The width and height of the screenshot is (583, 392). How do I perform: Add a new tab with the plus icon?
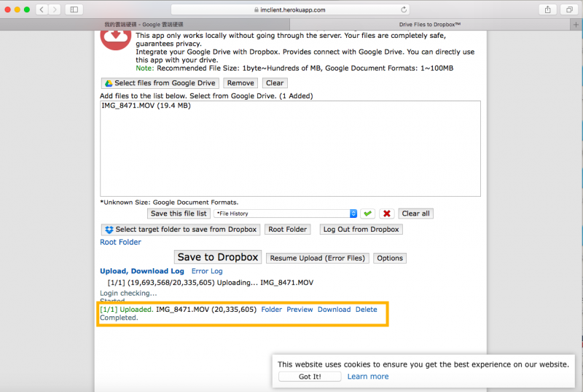click(x=576, y=25)
